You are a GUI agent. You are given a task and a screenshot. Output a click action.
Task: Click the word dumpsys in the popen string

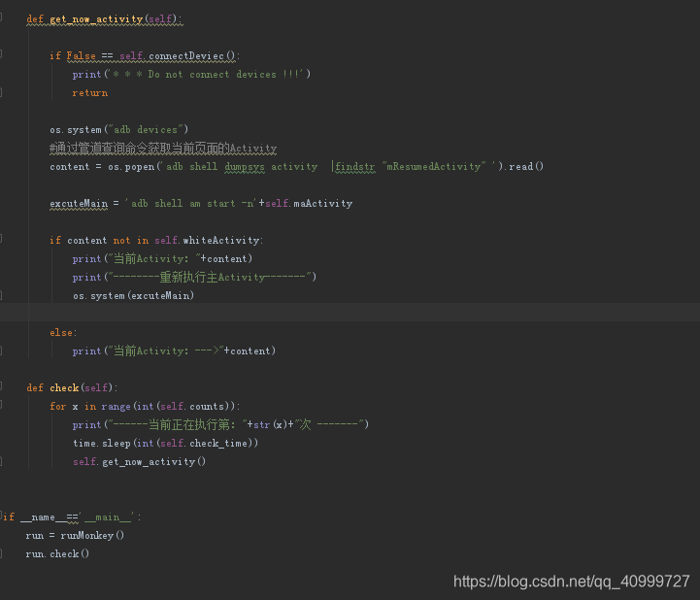point(245,167)
